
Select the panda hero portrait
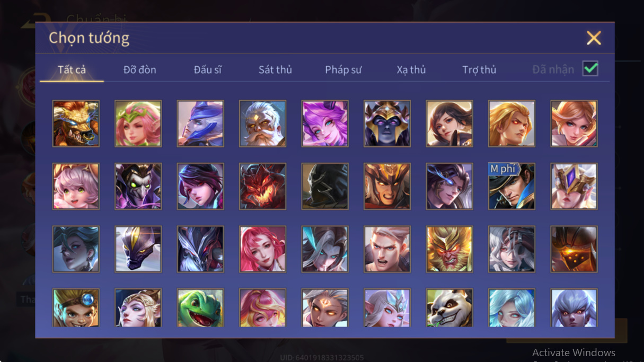click(449, 308)
